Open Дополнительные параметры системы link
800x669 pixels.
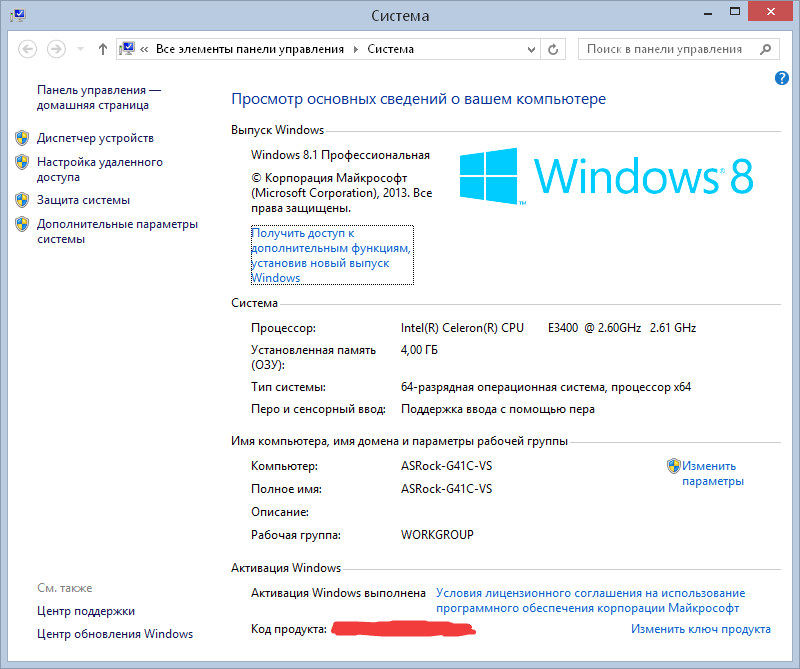tap(117, 232)
